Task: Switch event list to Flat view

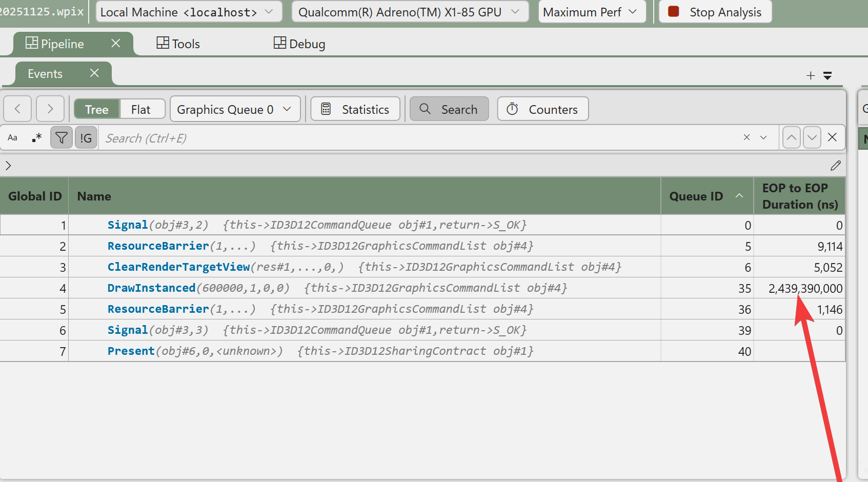Action: tap(140, 109)
